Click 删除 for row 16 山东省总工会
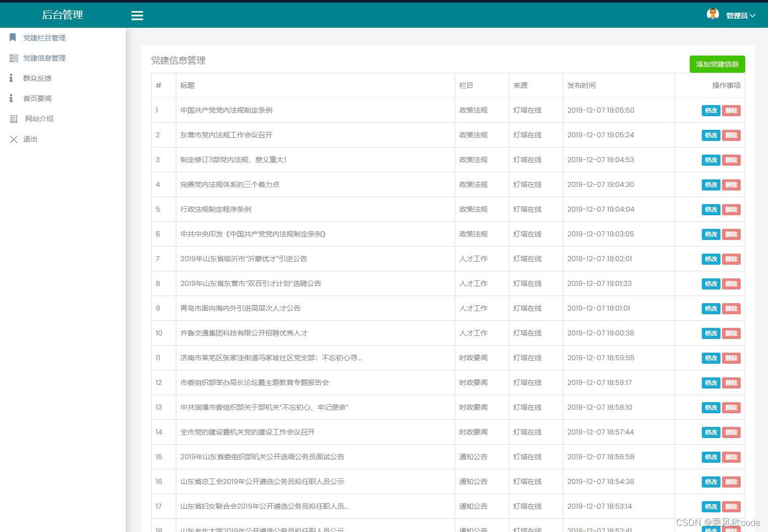 [731, 482]
